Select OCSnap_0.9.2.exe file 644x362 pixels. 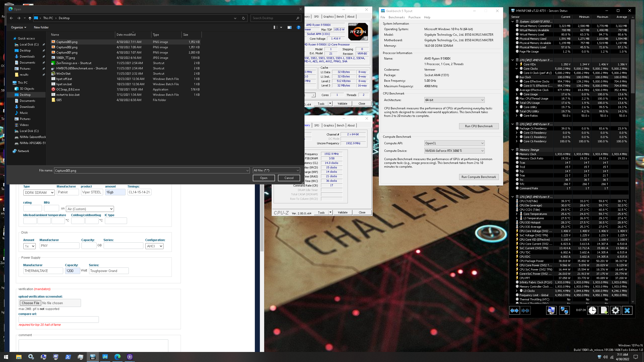click(68, 89)
